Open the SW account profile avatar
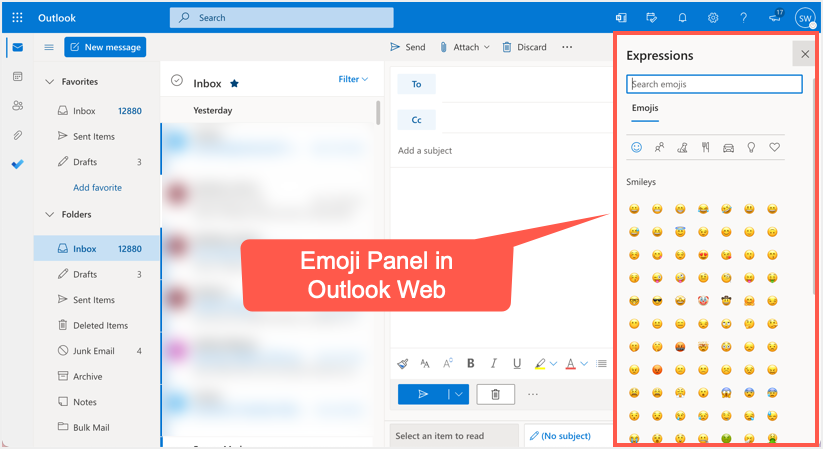The height and width of the screenshot is (449, 823). 805,18
